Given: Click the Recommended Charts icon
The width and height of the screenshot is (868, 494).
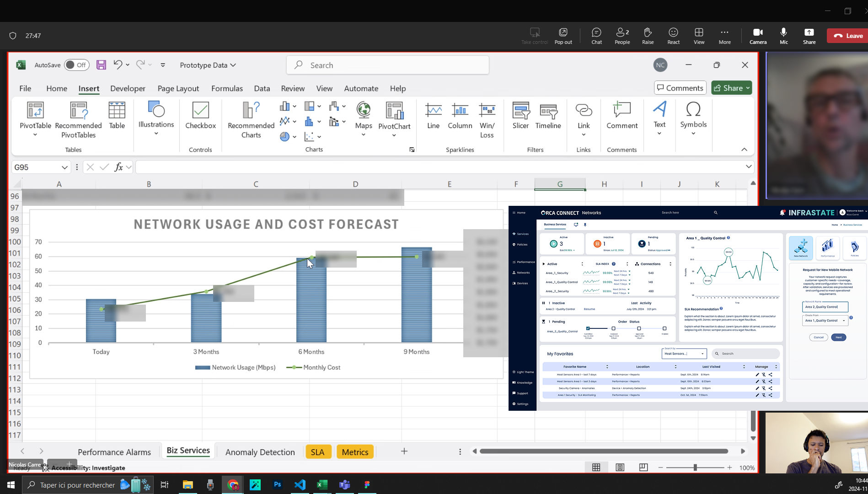Looking at the screenshot, I should pyautogui.click(x=251, y=111).
